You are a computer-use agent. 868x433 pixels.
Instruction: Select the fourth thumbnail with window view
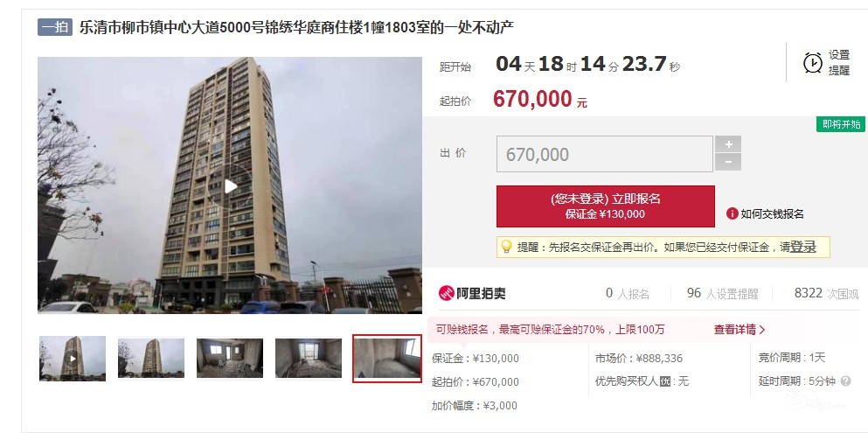(309, 359)
